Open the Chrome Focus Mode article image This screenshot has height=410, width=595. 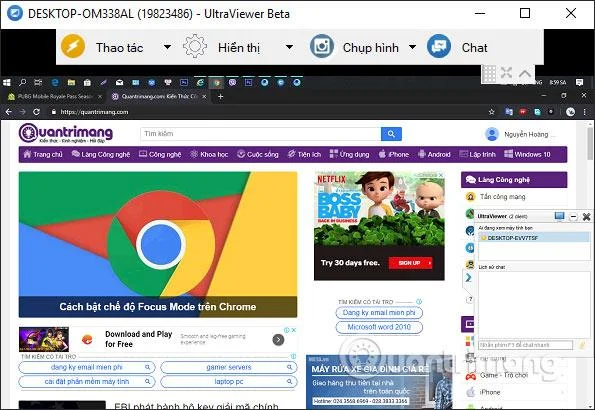[158, 244]
